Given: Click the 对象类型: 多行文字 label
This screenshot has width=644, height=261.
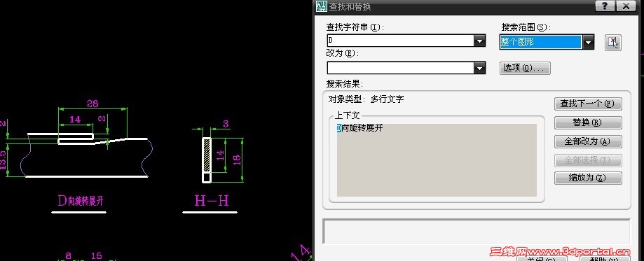Looking at the screenshot, I should pos(366,99).
